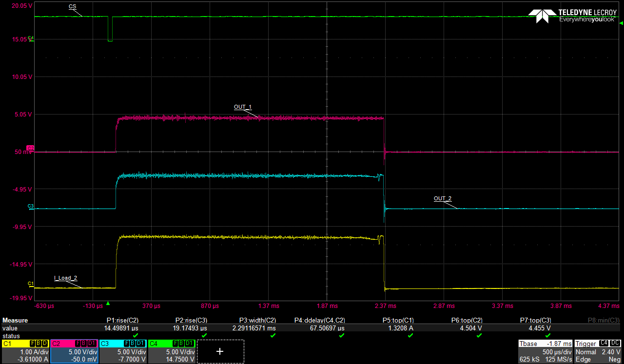Open the C1 channel descriptor box

pos(25,351)
